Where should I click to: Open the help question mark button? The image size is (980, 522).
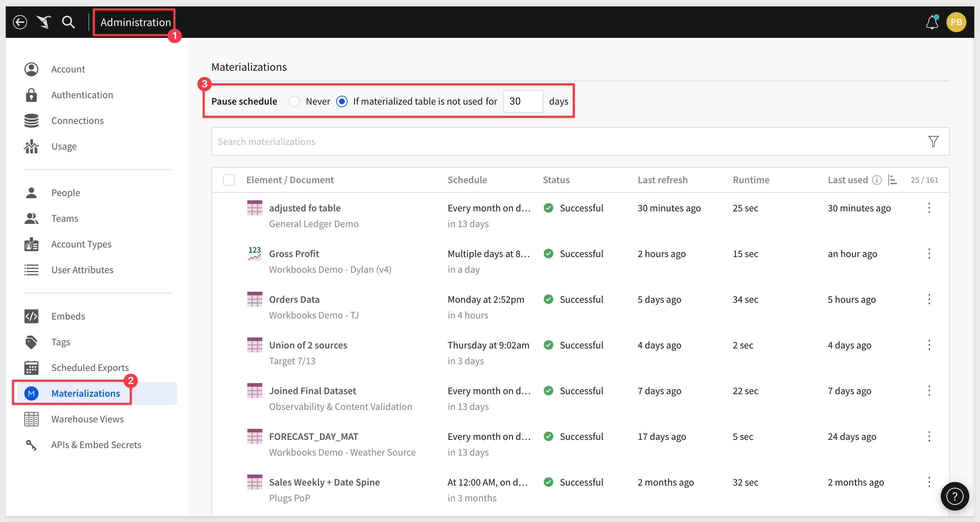tap(955, 496)
